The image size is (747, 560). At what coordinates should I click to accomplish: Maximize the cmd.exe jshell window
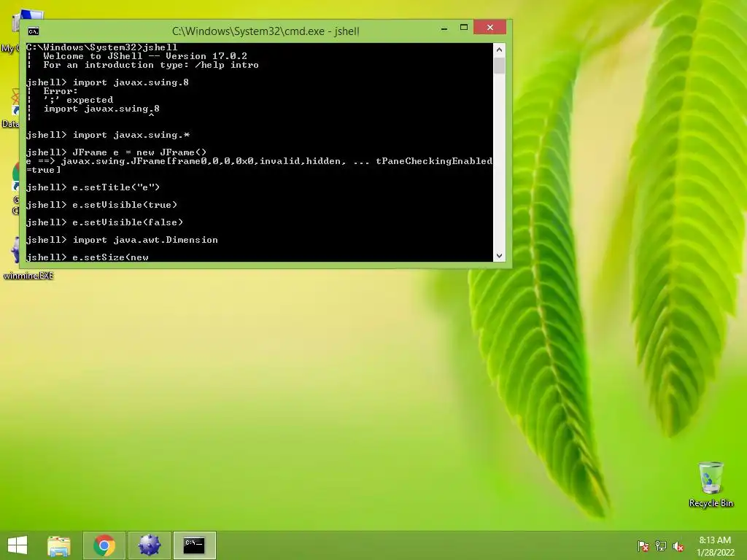463,28
